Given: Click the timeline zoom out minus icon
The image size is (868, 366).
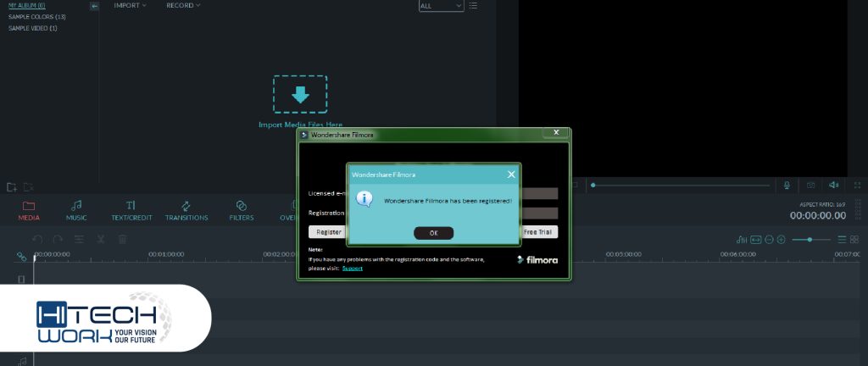Looking at the screenshot, I should coord(769,240).
